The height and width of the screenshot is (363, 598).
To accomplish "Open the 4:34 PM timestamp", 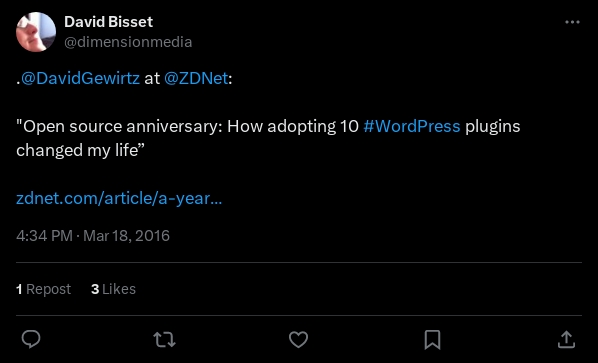I will click(x=44, y=236).
